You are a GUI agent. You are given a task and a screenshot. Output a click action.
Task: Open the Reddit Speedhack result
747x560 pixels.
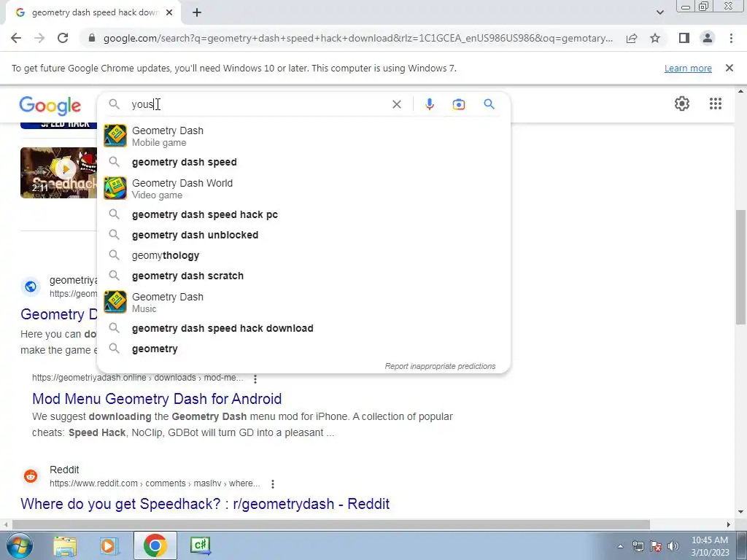tap(205, 504)
